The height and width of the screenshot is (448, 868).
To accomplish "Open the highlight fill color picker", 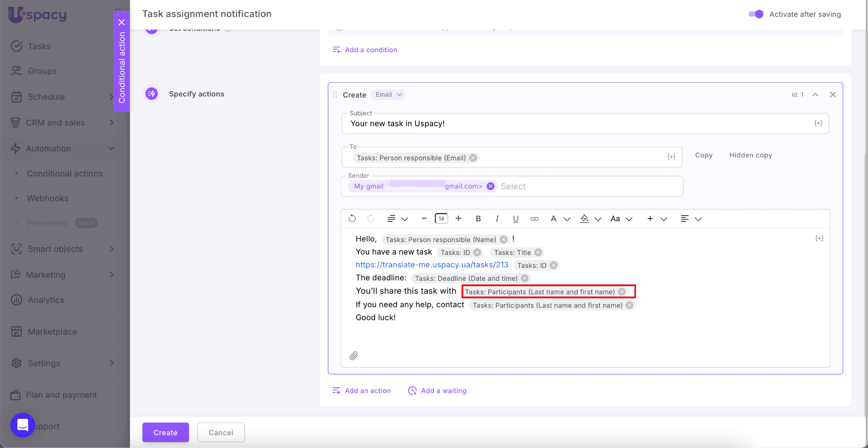I will click(x=584, y=219).
